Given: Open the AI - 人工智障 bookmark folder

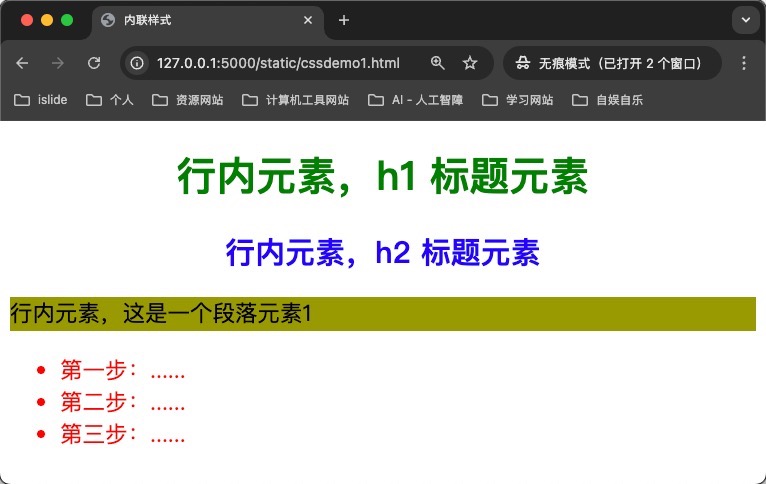Looking at the screenshot, I should [x=415, y=100].
